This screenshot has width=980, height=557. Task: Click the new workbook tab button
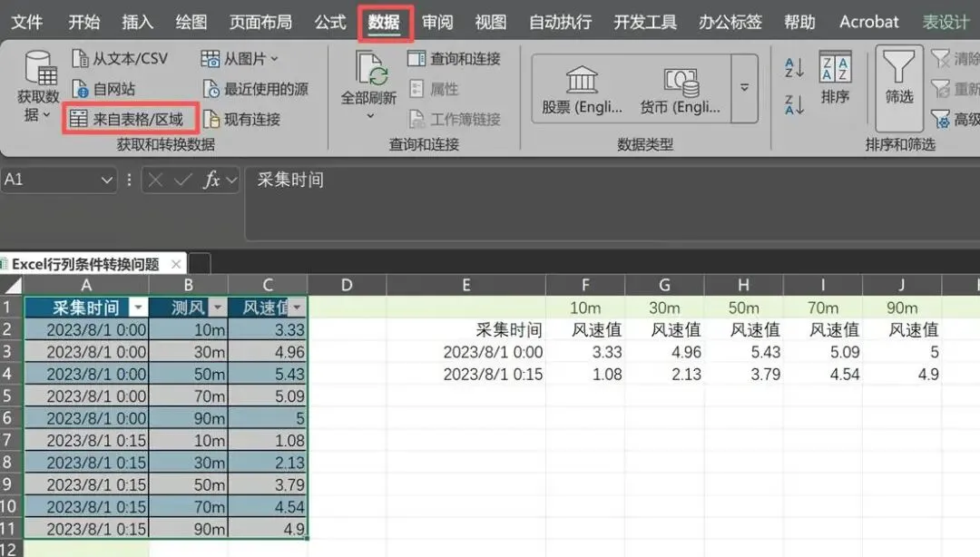coord(200,264)
